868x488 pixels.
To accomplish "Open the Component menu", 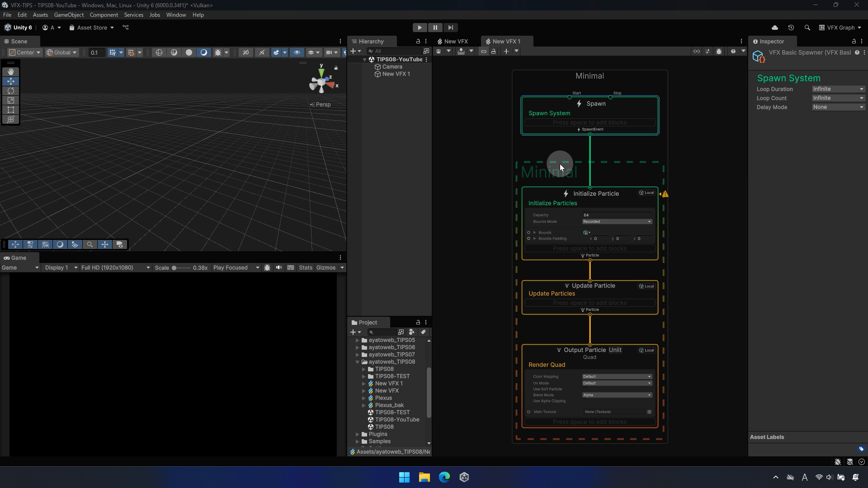I will click(104, 15).
